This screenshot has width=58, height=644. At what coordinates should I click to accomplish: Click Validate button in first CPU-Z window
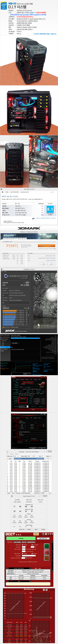tap(33, 409)
